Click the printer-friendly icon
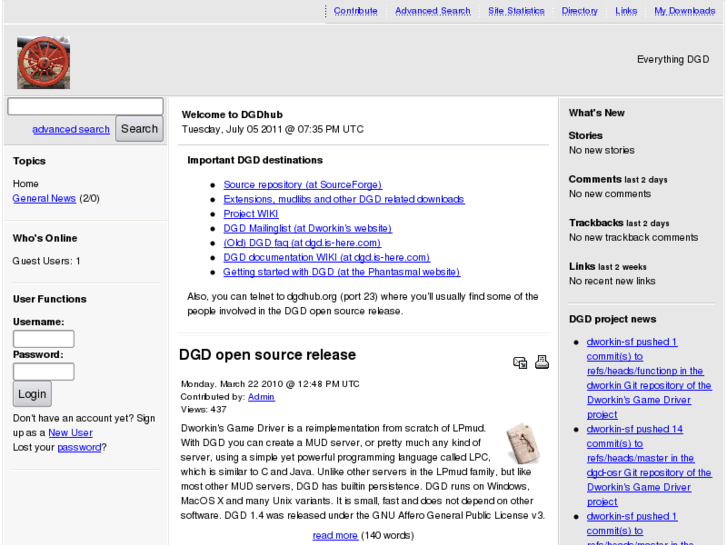727x545 pixels. (542, 362)
